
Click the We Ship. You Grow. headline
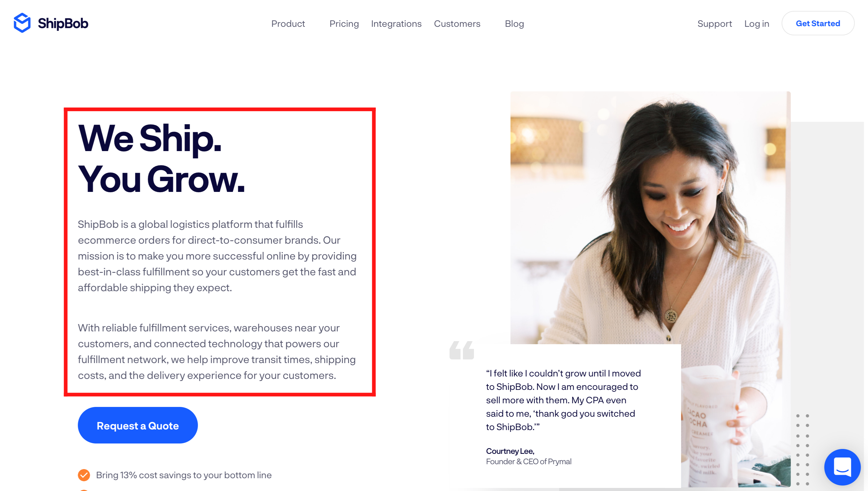pos(162,158)
